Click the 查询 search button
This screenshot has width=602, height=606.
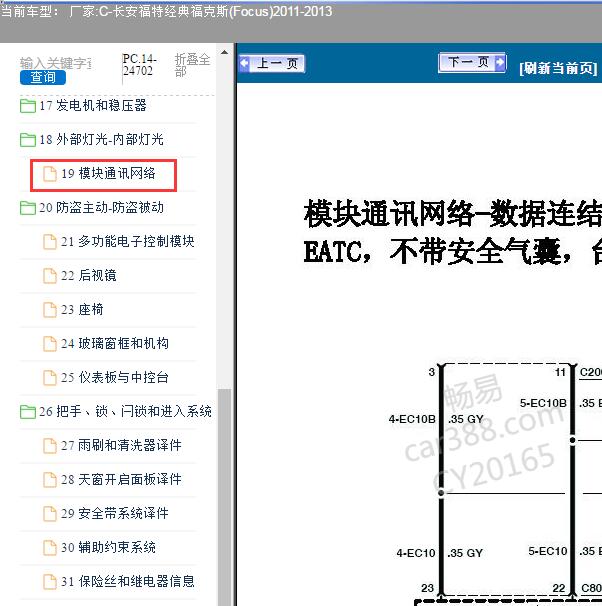[43, 77]
